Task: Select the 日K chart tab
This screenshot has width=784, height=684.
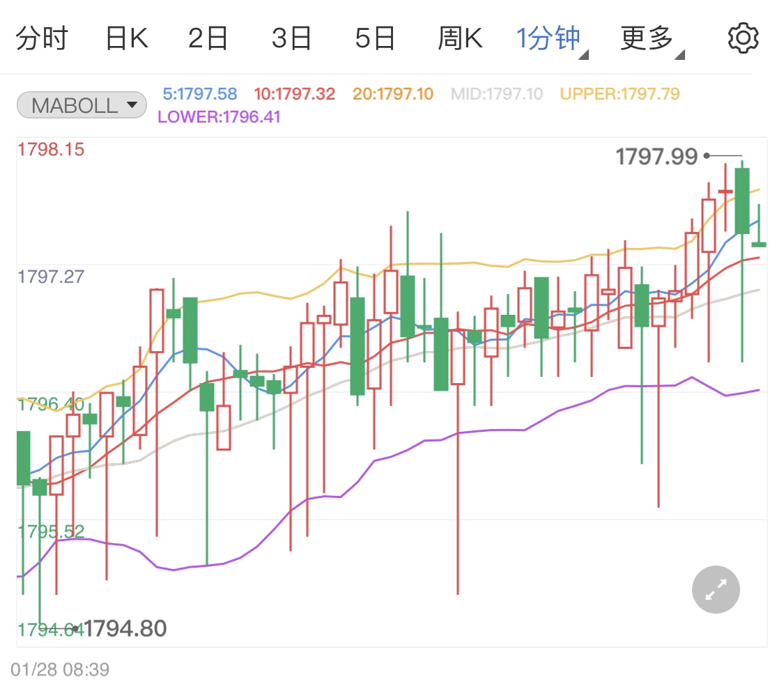Action: coord(126,38)
